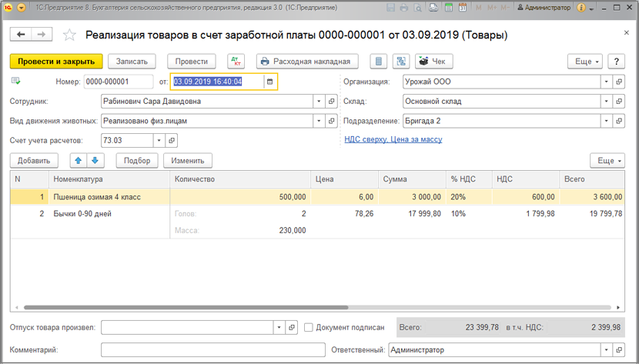Open Организация Урожай ООО record icon
Viewport: 639px width, 364px height.
coord(619,82)
